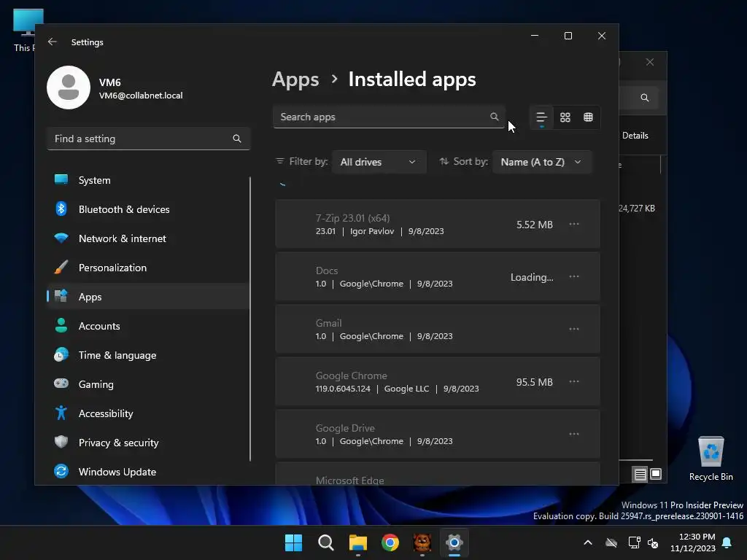Screen dimensions: 747x560
Task: Open Accounts settings
Action: [147, 326]
